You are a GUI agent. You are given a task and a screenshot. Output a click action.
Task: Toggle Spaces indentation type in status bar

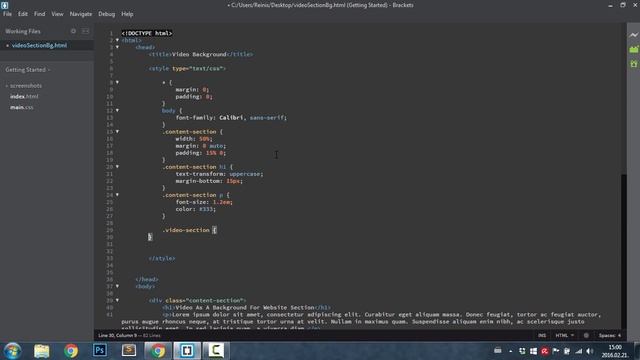(x=607, y=336)
